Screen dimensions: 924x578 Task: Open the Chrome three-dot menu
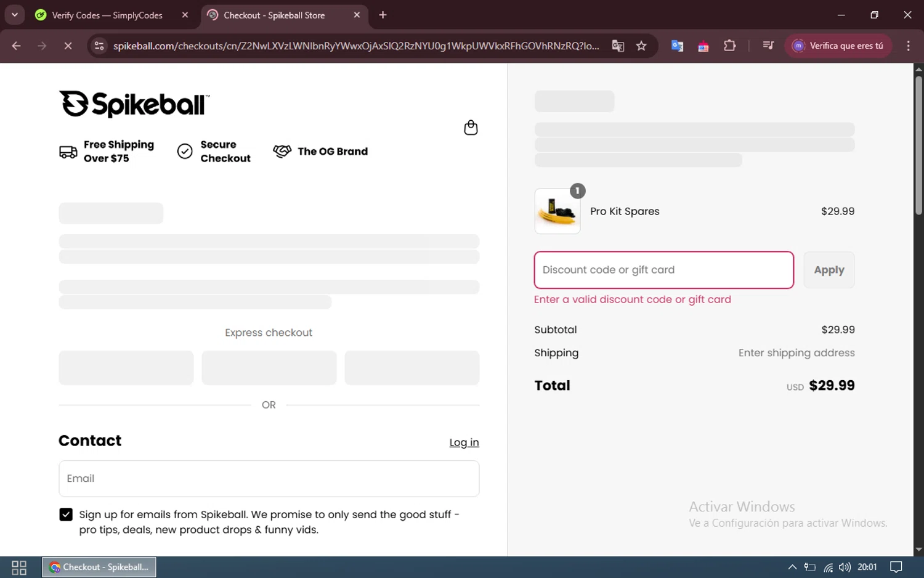click(x=908, y=46)
